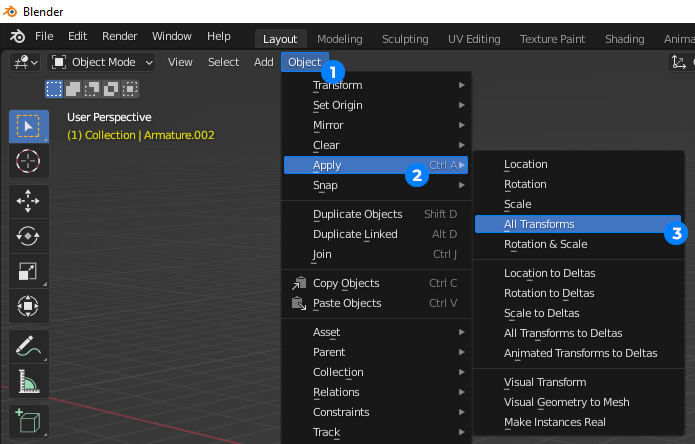
Task: Apply Location from the Apply submenu
Action: (578, 164)
